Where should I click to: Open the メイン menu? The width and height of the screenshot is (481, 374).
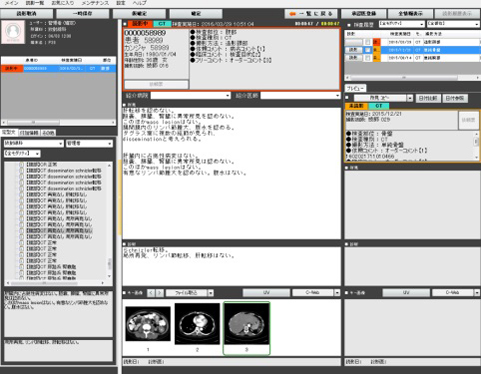click(x=12, y=3)
